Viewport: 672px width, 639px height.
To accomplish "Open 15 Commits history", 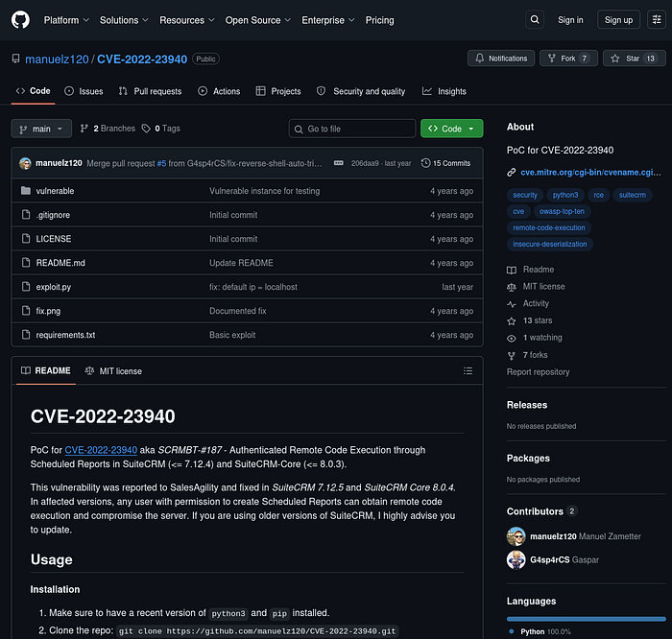I will pyautogui.click(x=445, y=163).
